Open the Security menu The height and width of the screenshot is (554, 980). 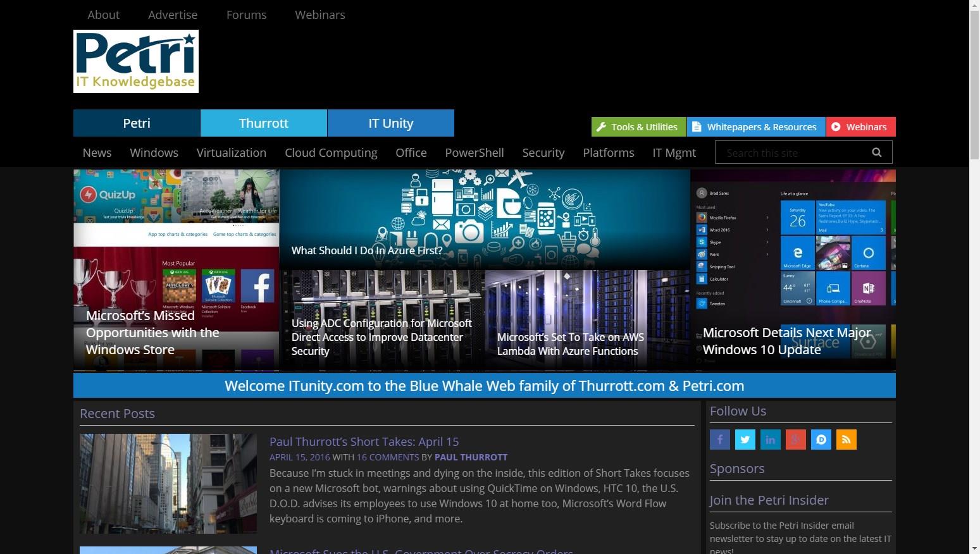coord(543,152)
